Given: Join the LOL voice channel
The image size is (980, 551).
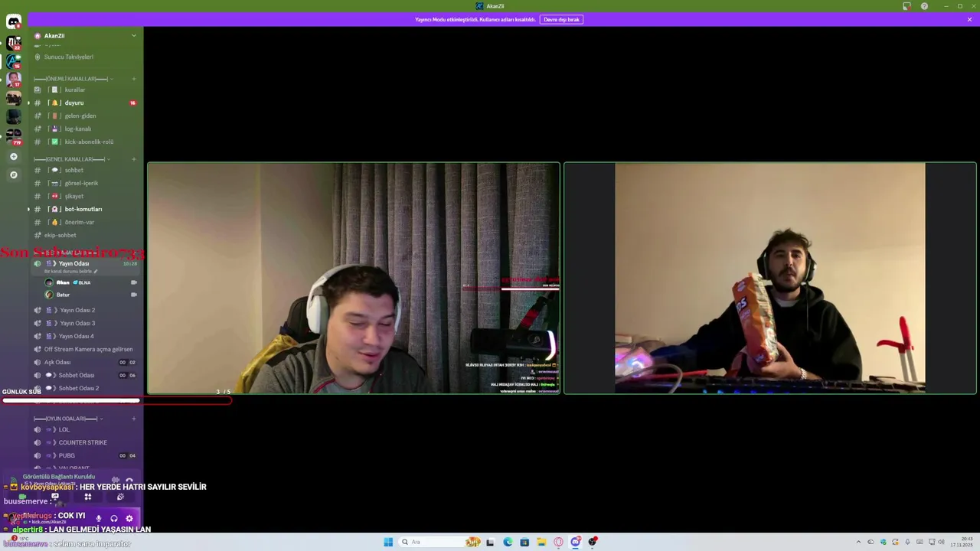Looking at the screenshot, I should pos(85,429).
